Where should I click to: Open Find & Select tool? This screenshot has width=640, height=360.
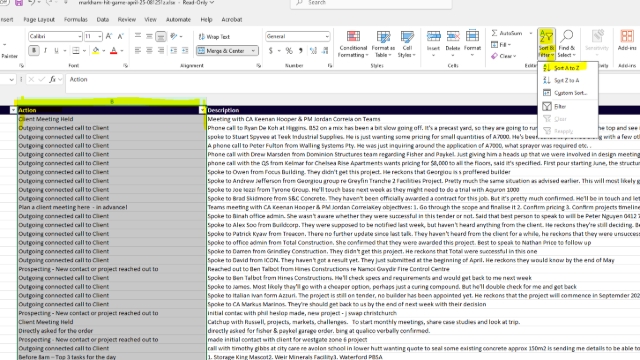pyautogui.click(x=567, y=44)
